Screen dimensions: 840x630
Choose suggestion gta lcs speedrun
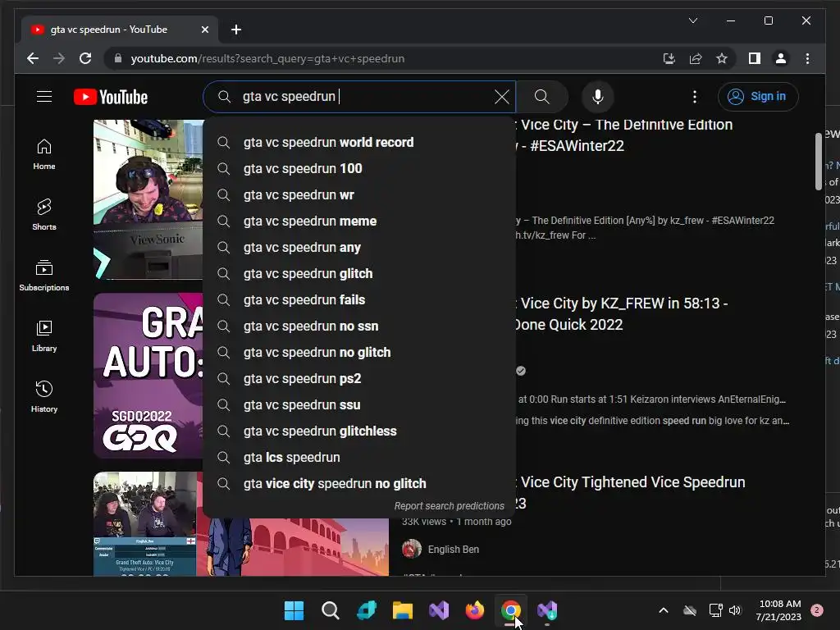[359, 458]
